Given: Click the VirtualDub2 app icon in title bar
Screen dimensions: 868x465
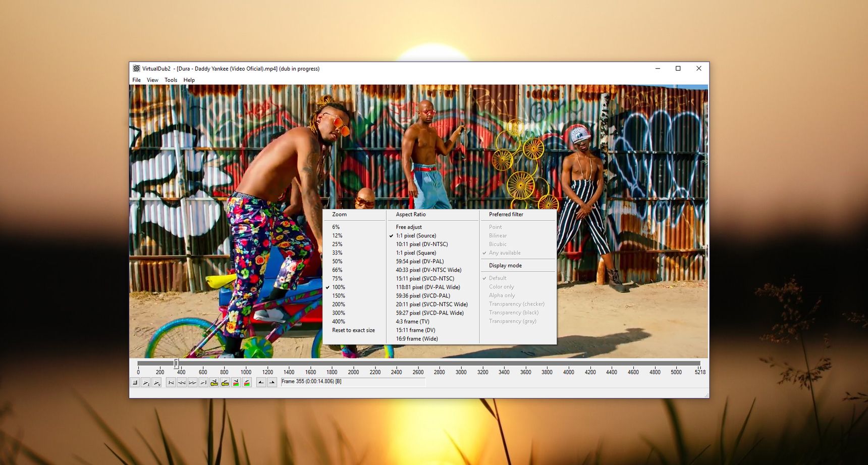Looking at the screenshot, I should (136, 69).
